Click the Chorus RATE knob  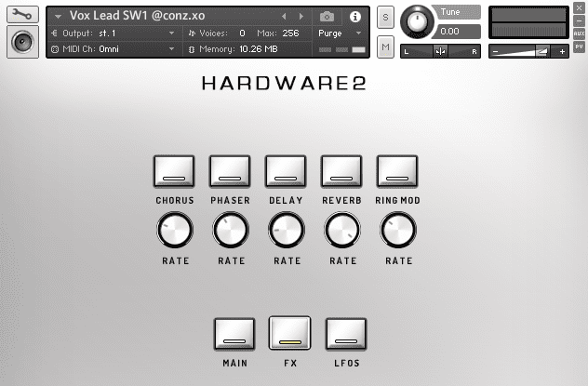[x=175, y=230]
